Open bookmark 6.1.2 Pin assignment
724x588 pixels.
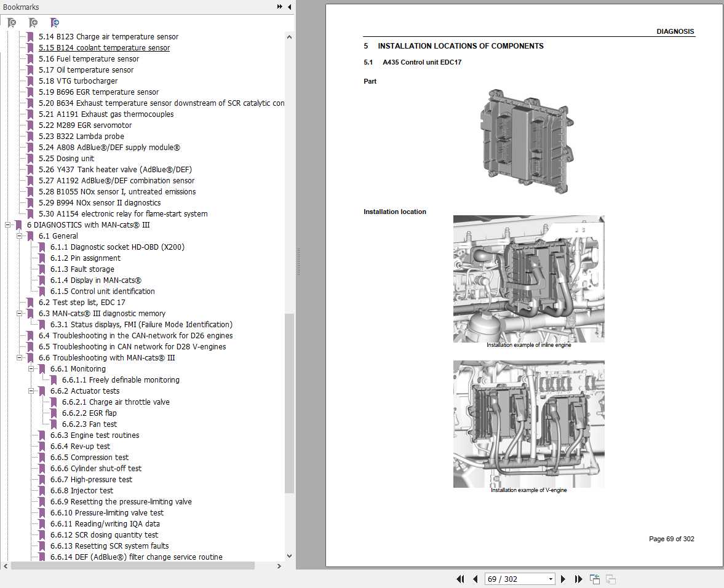86,258
